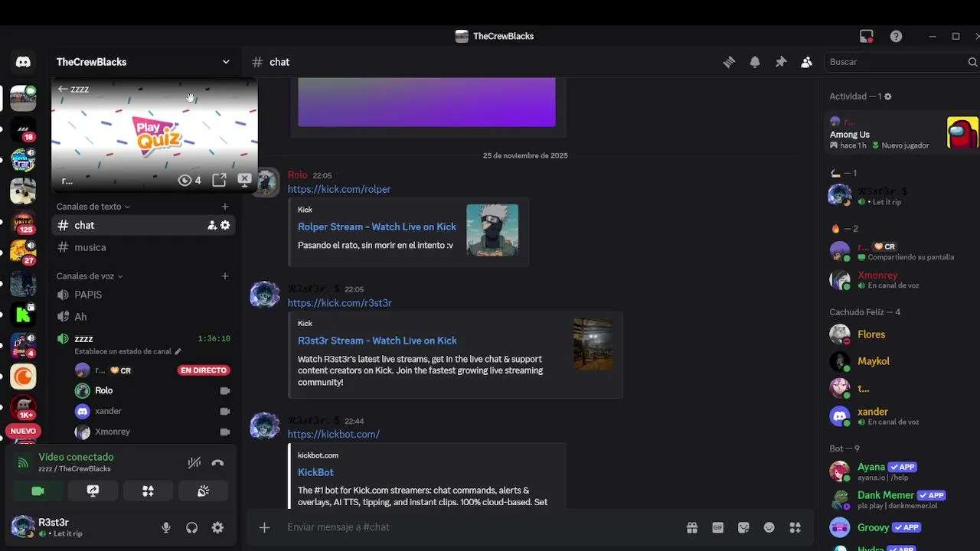Viewport: 980px width, 551px height.
Task: Open the Among Us activity card
Action: (903, 133)
